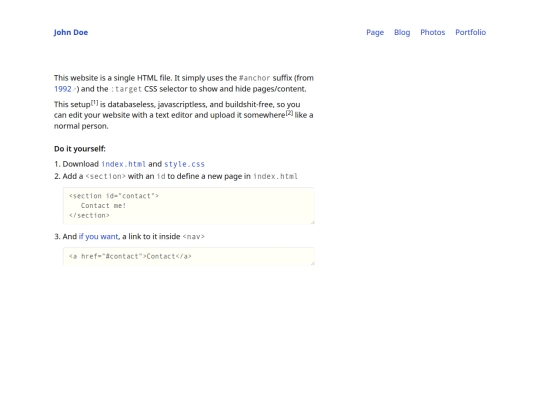The width and height of the screenshot is (540, 405).
Task: Click the <nav> inline code text
Action: [x=194, y=237]
